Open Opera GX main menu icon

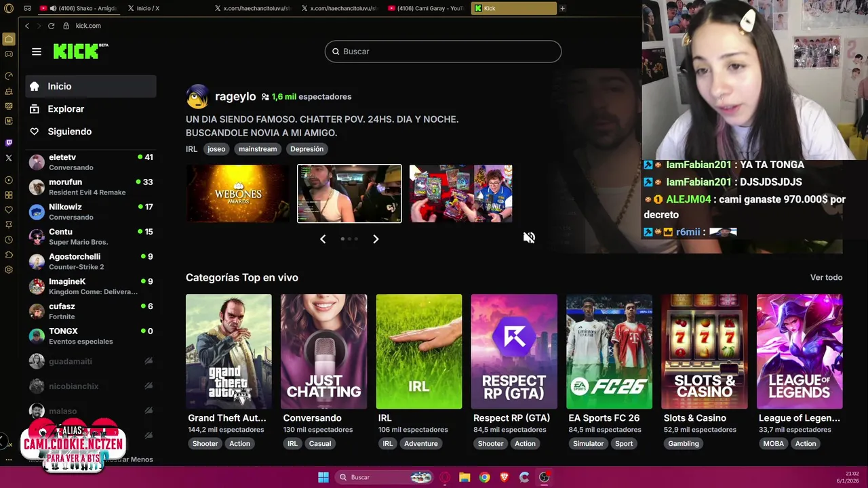[x=9, y=8]
